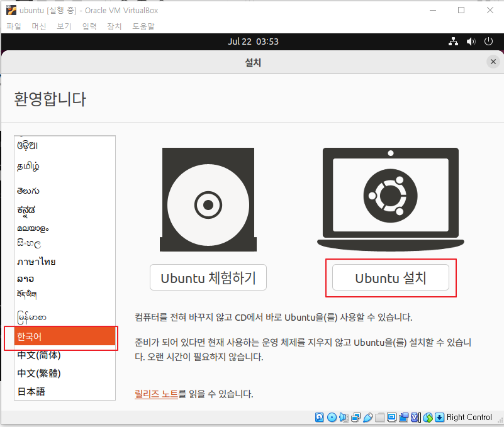Maximize the VirtualBox window
Viewport: 504px width, 427px height.
461,10
